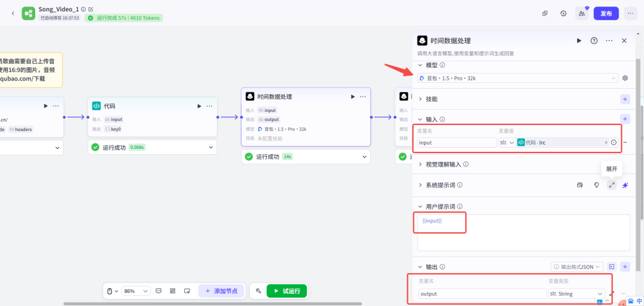
Task: Add a skill with the 技能 plus button
Action: click(625, 99)
